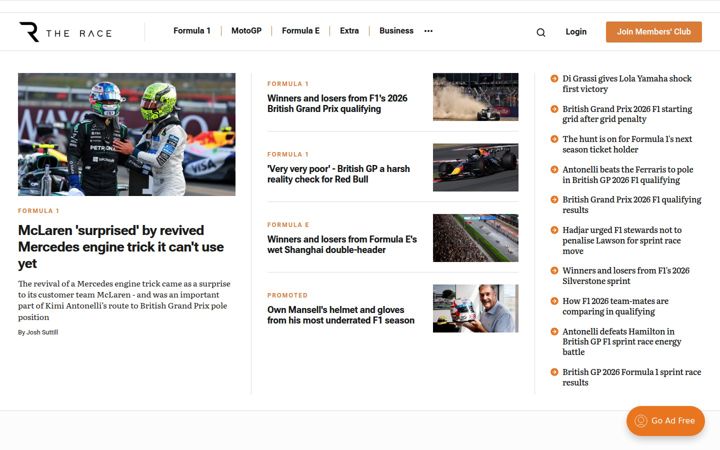Open the search magnifier icon
720x450 pixels.
point(541,32)
